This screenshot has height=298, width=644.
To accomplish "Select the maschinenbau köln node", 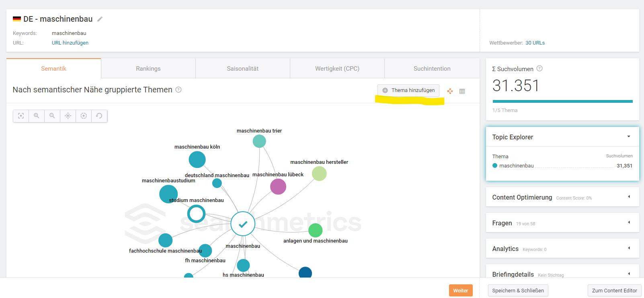I will [197, 159].
